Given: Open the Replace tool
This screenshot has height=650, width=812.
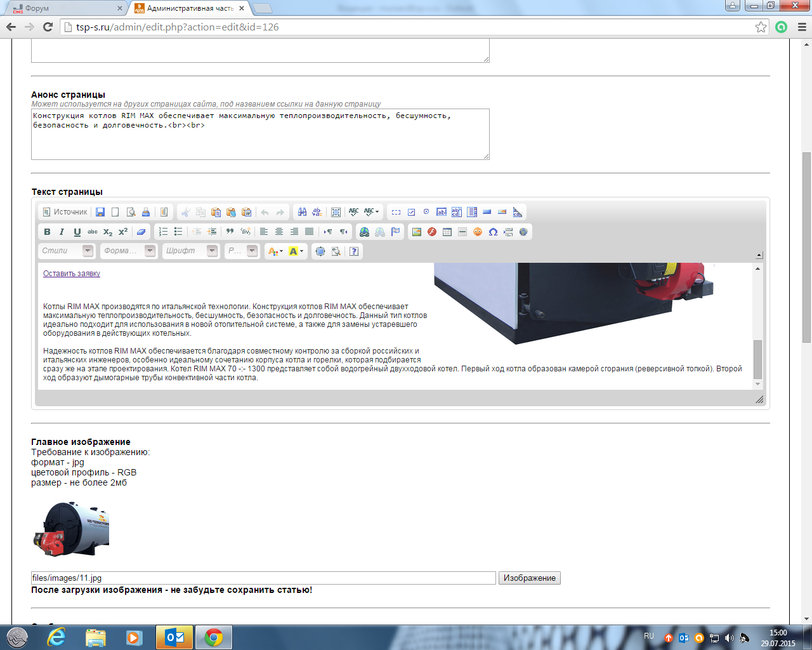Looking at the screenshot, I should [x=317, y=212].
